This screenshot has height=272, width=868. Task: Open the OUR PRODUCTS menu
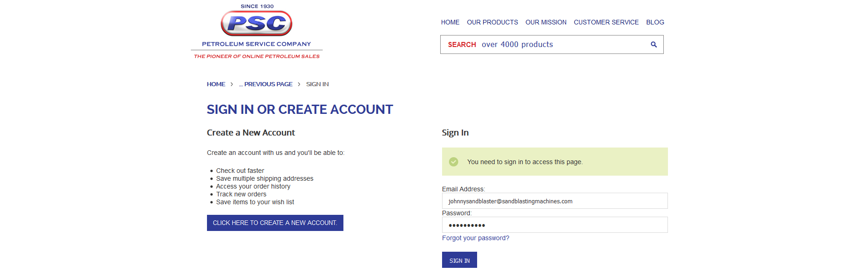pos(492,22)
